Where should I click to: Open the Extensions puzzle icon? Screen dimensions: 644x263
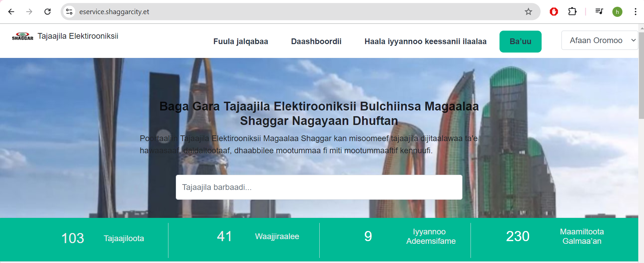coord(572,12)
